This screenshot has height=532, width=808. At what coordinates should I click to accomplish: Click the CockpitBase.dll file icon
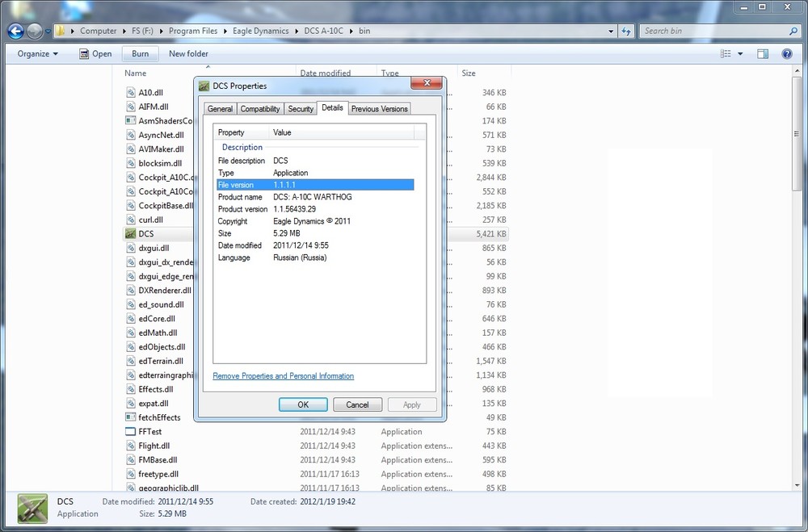click(x=131, y=206)
